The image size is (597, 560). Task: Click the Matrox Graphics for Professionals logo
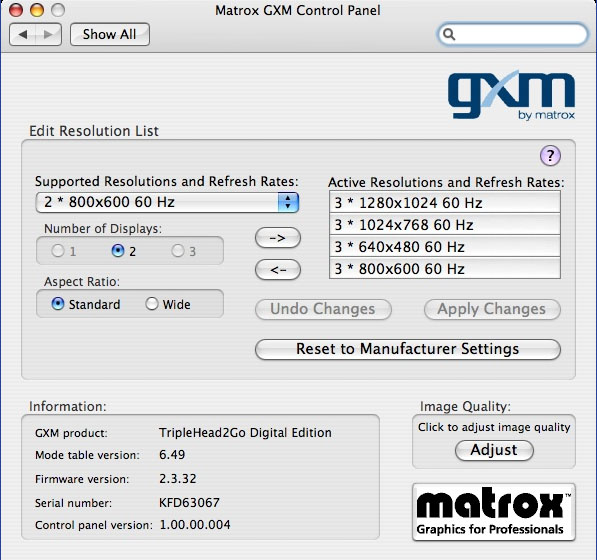494,512
